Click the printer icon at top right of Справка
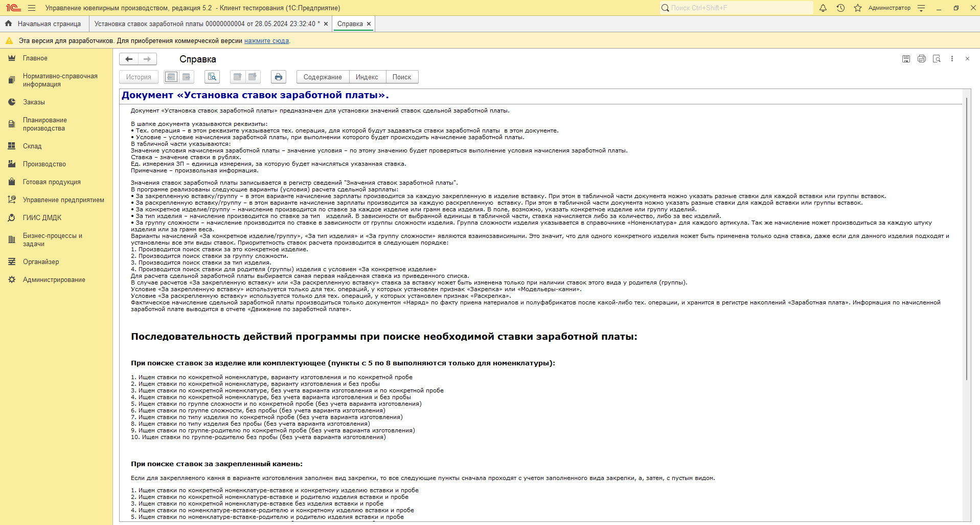The width and height of the screenshot is (980, 525). (x=921, y=59)
